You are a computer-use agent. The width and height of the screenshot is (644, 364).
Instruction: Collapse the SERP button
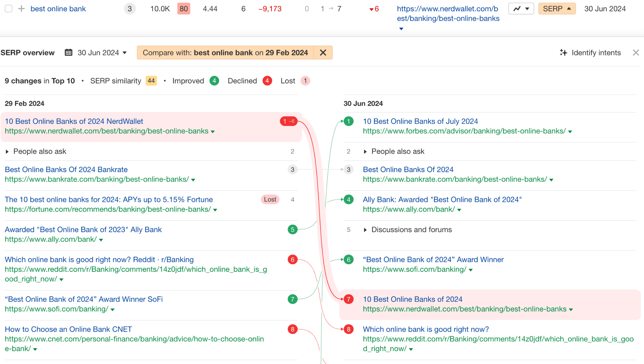pyautogui.click(x=557, y=9)
